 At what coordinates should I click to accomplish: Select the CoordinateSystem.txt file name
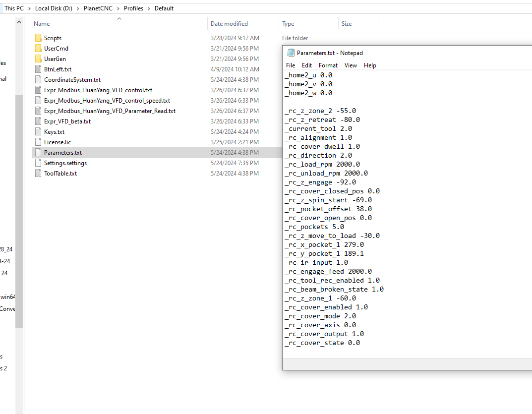pos(72,80)
